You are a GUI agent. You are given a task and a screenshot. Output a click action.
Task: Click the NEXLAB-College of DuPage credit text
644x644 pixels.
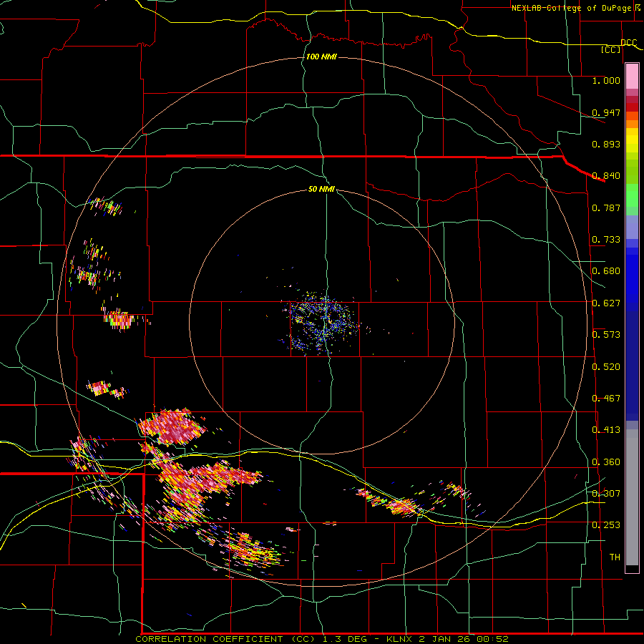[x=572, y=8]
